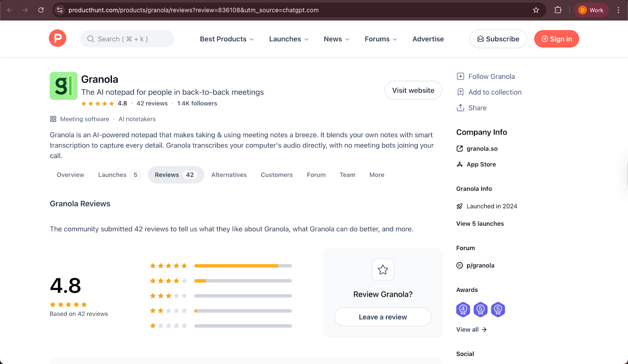Click the star icon above Review Granola
628x364 pixels.
pos(383,270)
